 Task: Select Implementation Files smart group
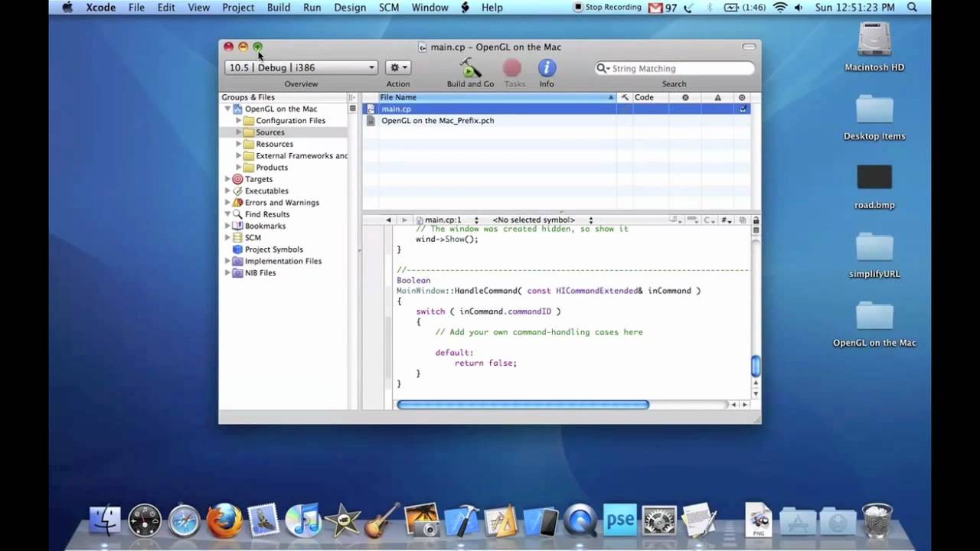[283, 261]
